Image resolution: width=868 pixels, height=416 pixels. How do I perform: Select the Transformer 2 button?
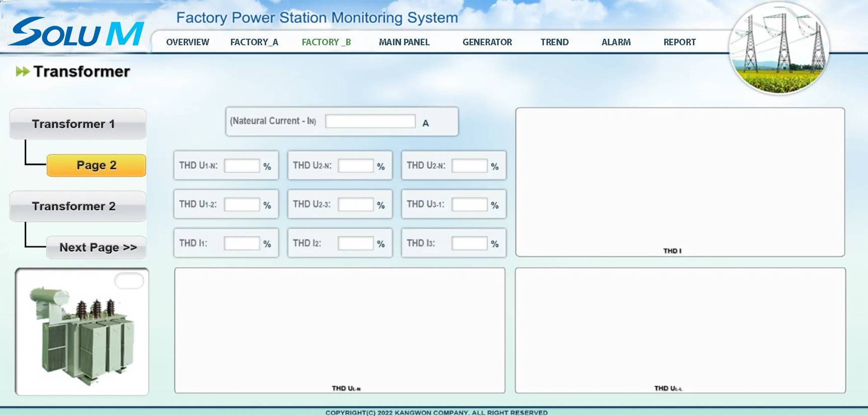click(x=78, y=206)
